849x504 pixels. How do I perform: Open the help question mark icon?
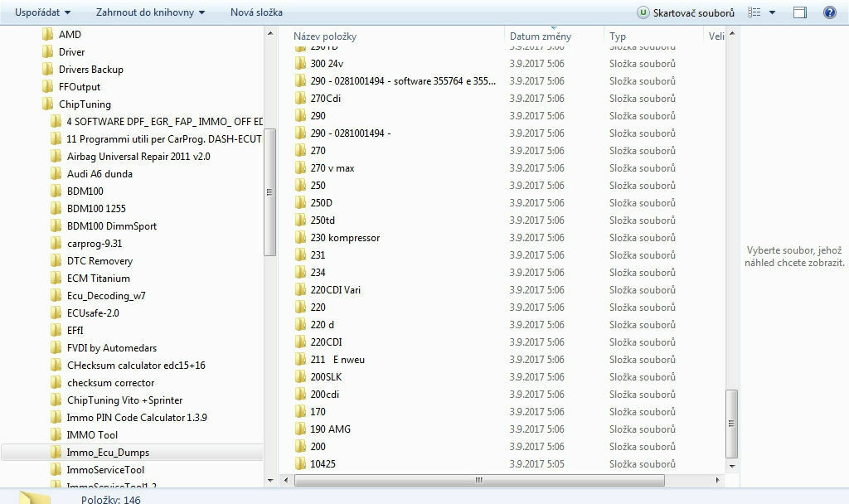tap(829, 12)
